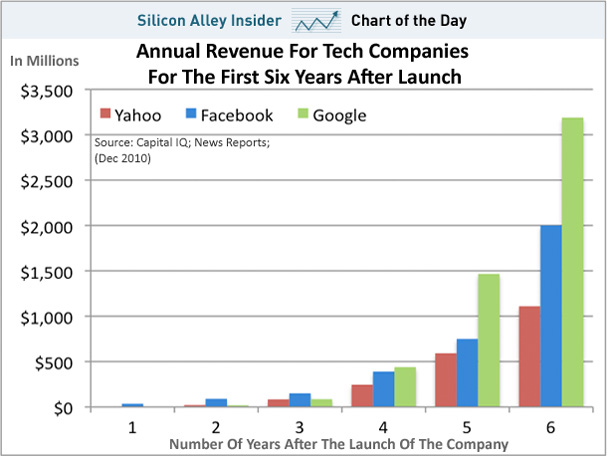The width and height of the screenshot is (607, 456).
Task: Click the green Google bar for year 4
Action: point(405,387)
